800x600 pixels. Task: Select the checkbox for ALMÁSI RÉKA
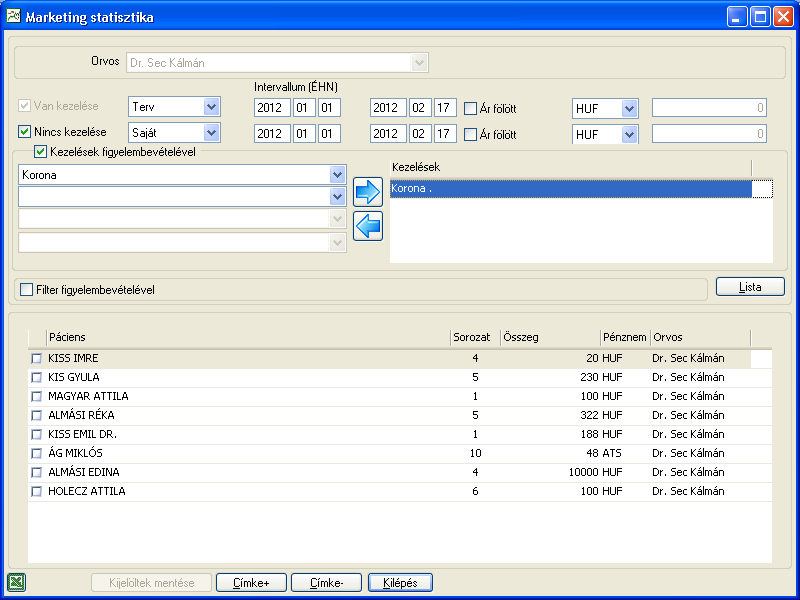tap(36, 415)
